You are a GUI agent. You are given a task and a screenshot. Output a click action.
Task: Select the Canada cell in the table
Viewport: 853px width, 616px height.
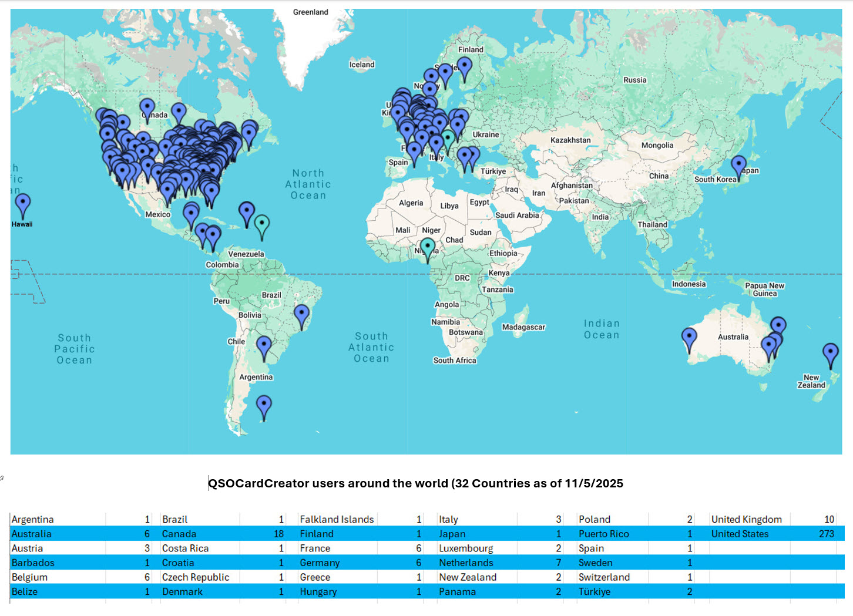[179, 534]
